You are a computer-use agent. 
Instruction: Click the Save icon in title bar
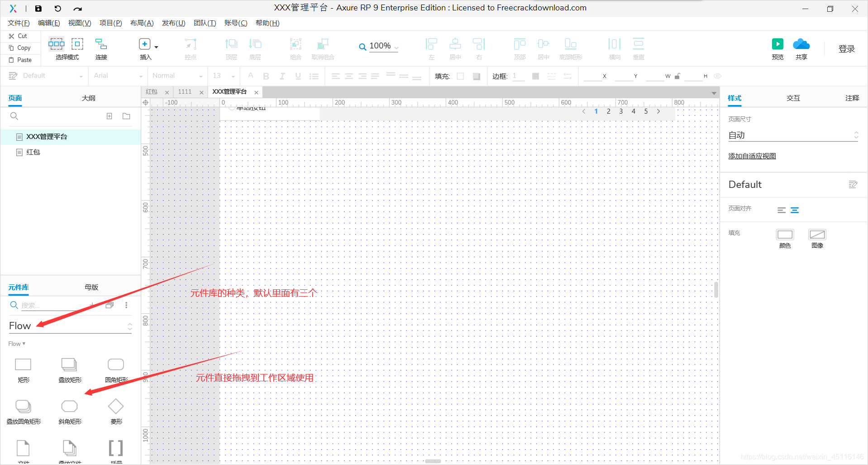38,8
